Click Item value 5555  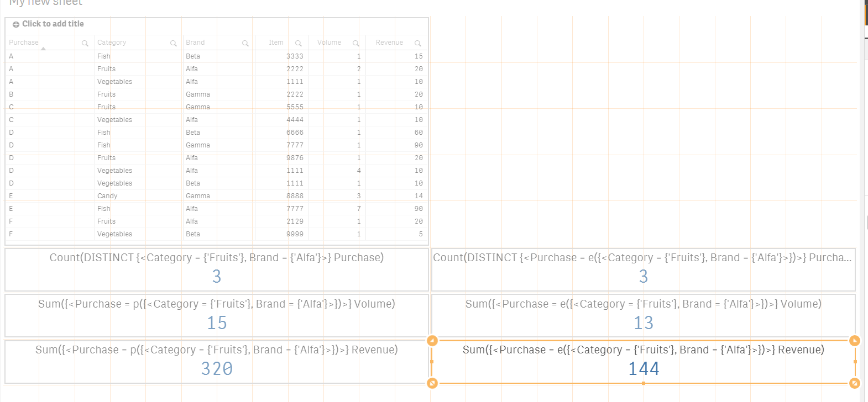pyautogui.click(x=295, y=107)
